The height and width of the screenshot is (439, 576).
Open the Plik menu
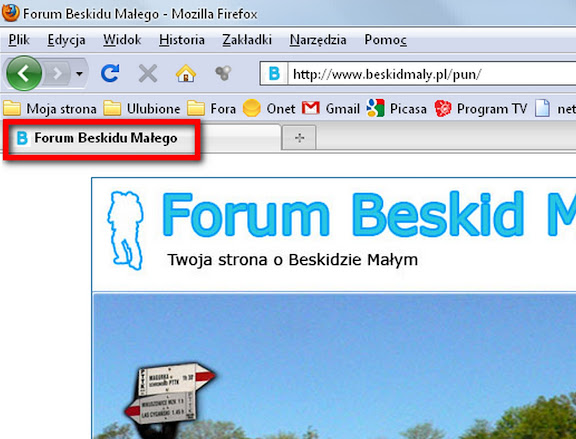tap(19, 40)
